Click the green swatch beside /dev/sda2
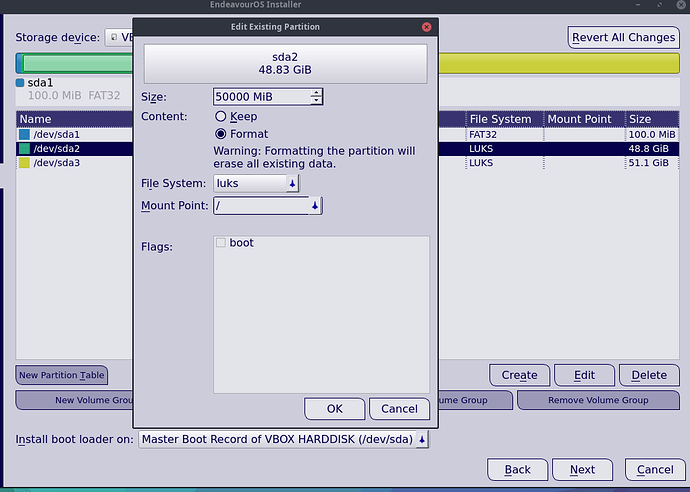This screenshot has height=492, width=690. click(24, 148)
